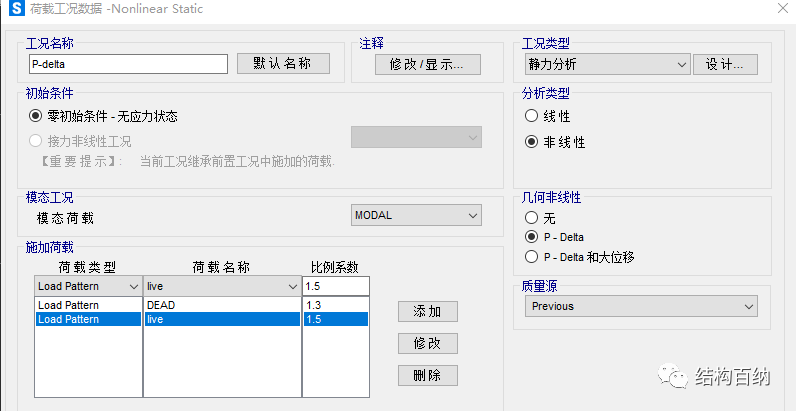Open the 修改/显示 notes button

(x=427, y=64)
